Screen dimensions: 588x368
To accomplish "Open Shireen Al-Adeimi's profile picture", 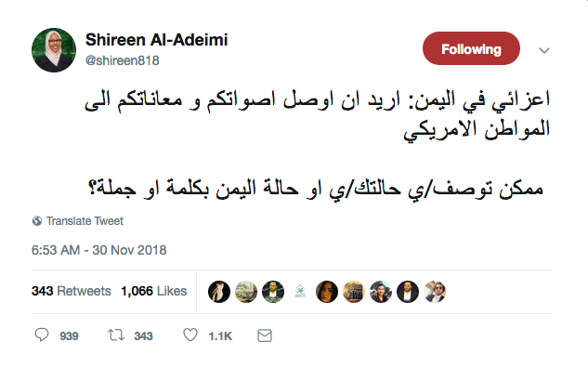I will pyautogui.click(x=54, y=50).
